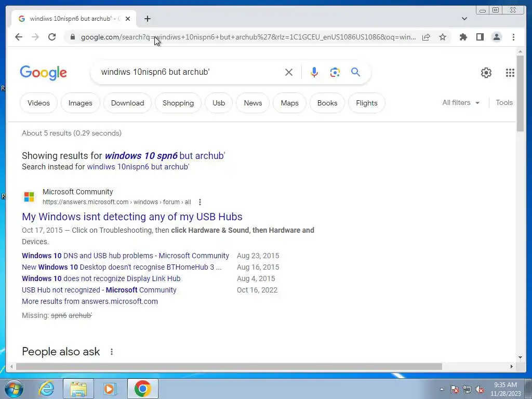Go to Google home via logo
532x399 pixels.
(x=44, y=73)
